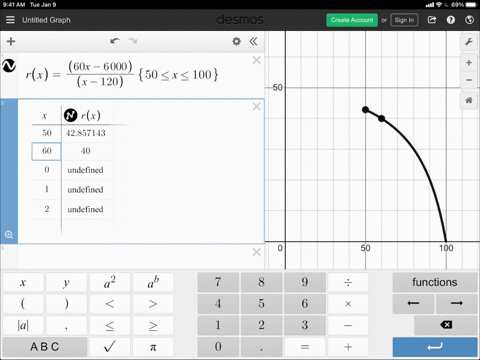Collapse the expression list panel
This screenshot has width=480, height=360.
click(253, 41)
